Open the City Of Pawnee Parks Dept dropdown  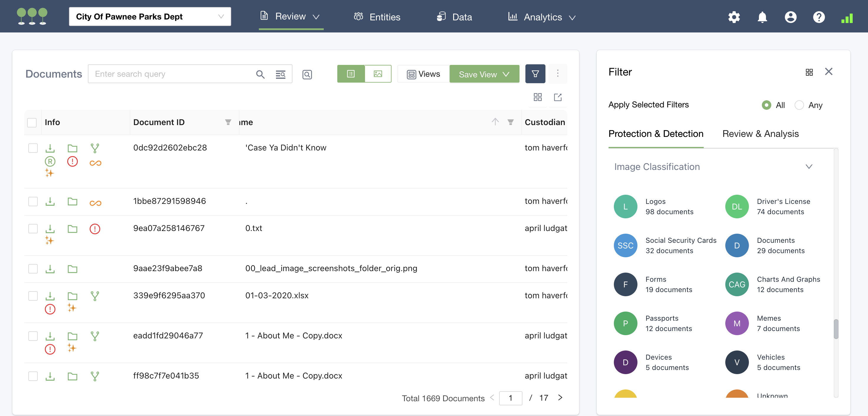tap(149, 17)
